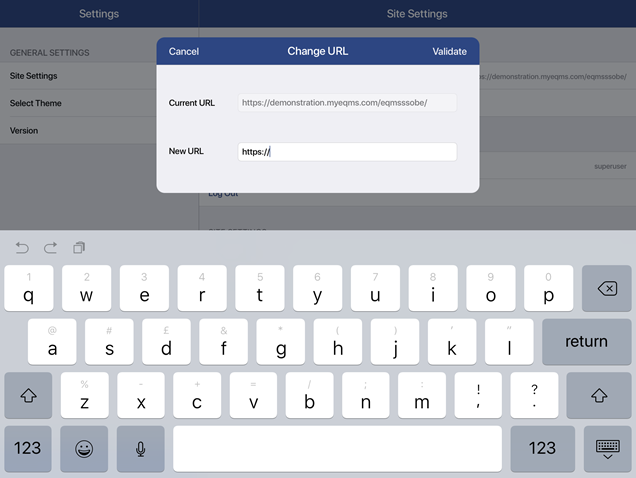Viewport: 636px width, 478px height.
Task: Tap the left 123 number key
Action: click(x=28, y=449)
